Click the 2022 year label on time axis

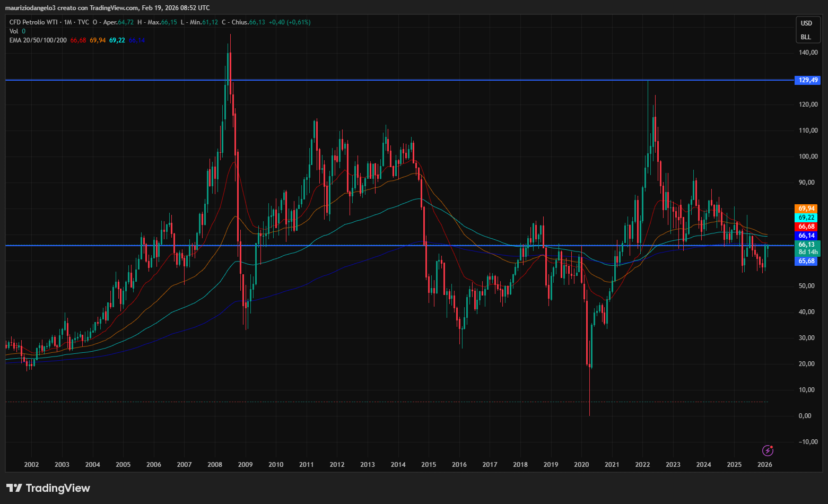click(x=642, y=465)
